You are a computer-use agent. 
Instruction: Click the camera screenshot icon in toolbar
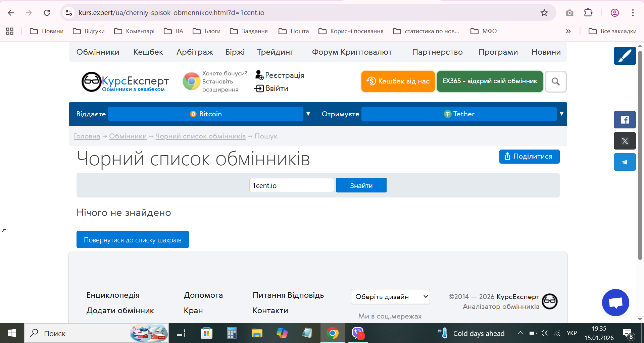[569, 13]
